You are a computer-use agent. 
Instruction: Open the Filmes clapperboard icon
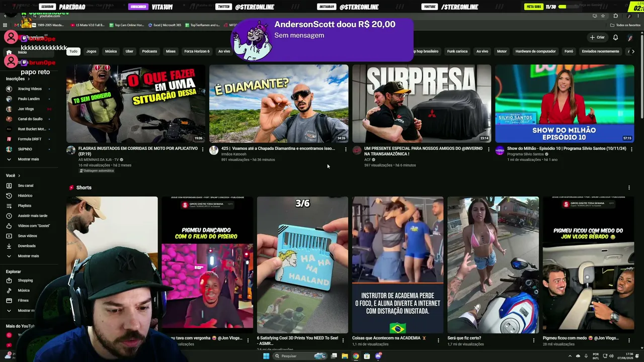click(9, 301)
